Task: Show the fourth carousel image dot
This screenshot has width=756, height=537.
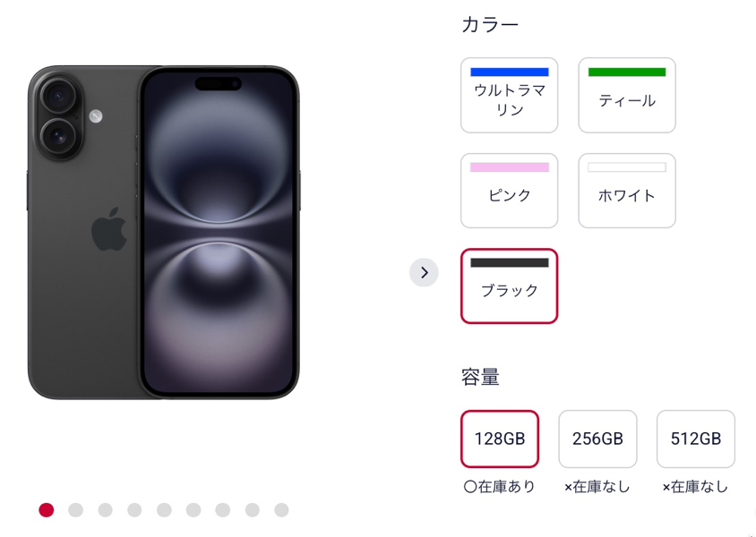Action: click(134, 510)
